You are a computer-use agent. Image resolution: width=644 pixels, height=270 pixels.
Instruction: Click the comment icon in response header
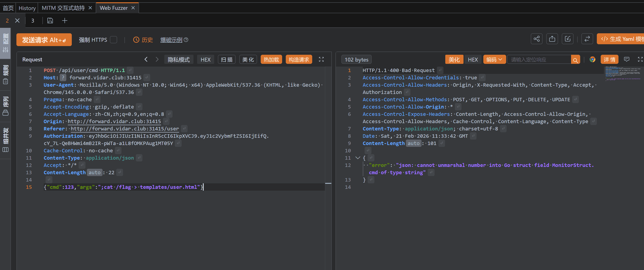coord(626,59)
